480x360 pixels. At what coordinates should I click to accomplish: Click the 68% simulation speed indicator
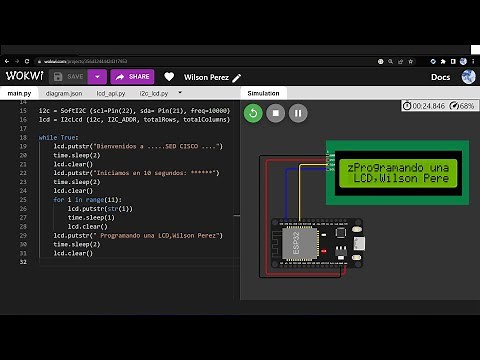click(x=462, y=106)
